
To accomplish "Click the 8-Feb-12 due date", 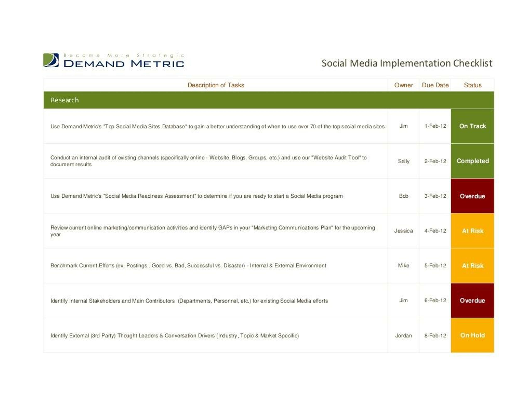I will (435, 336).
